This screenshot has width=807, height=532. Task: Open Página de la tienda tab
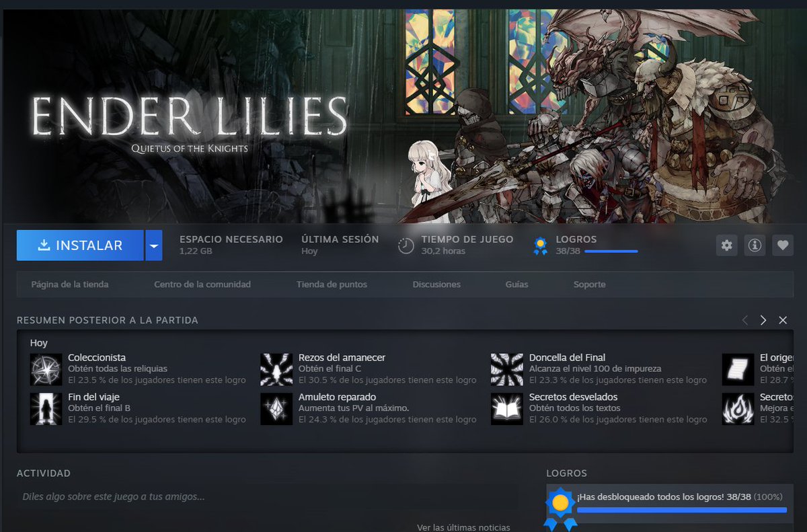pyautogui.click(x=70, y=284)
